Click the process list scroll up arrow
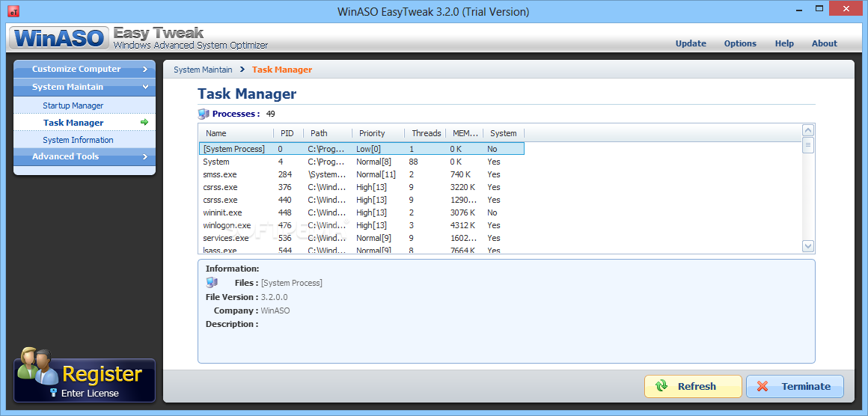This screenshot has width=868, height=416. (808, 130)
